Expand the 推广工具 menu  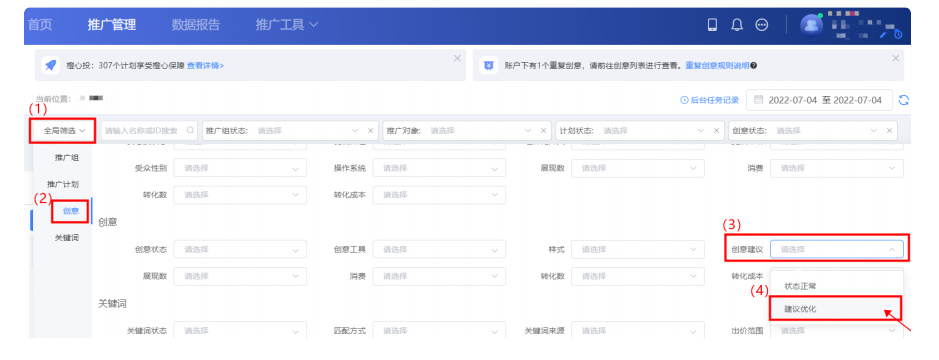click(286, 25)
